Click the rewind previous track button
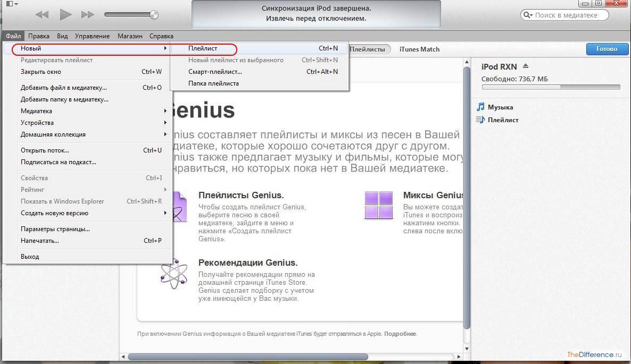The width and height of the screenshot is (631, 364). (42, 15)
